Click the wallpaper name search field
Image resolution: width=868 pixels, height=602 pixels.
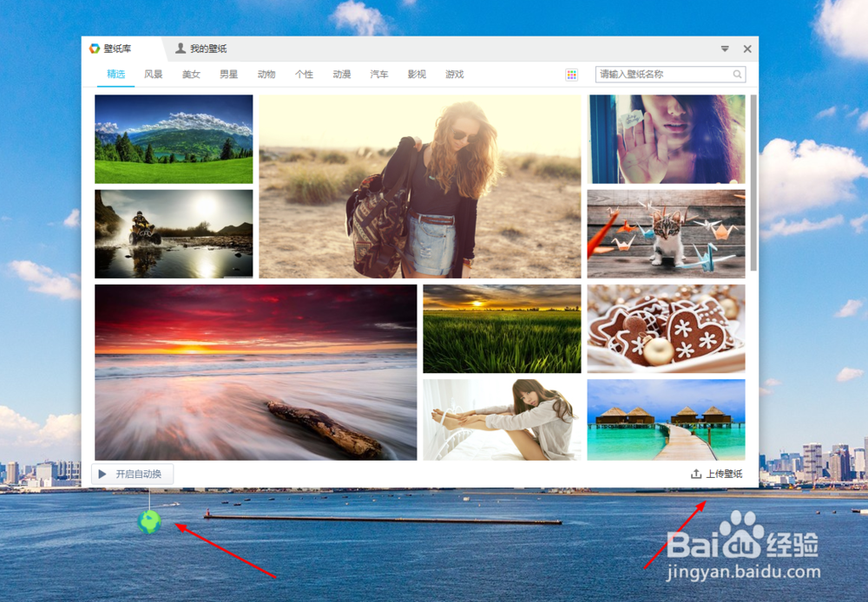pos(670,74)
